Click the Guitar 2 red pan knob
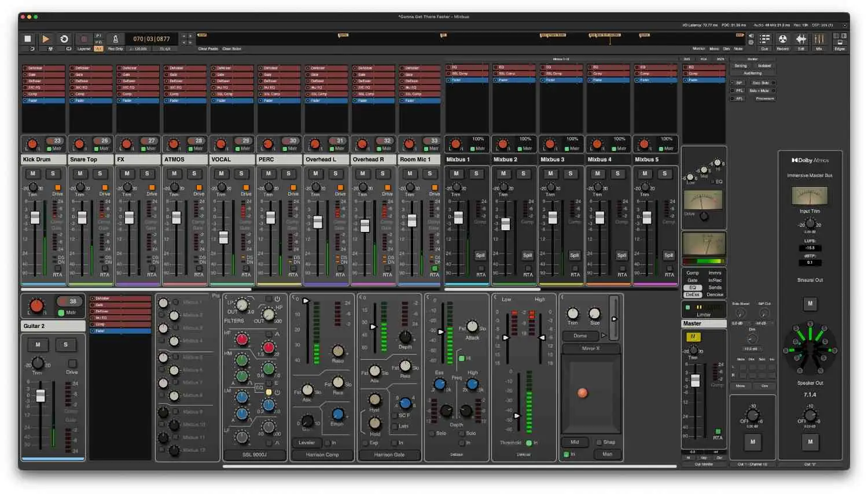 point(36,305)
